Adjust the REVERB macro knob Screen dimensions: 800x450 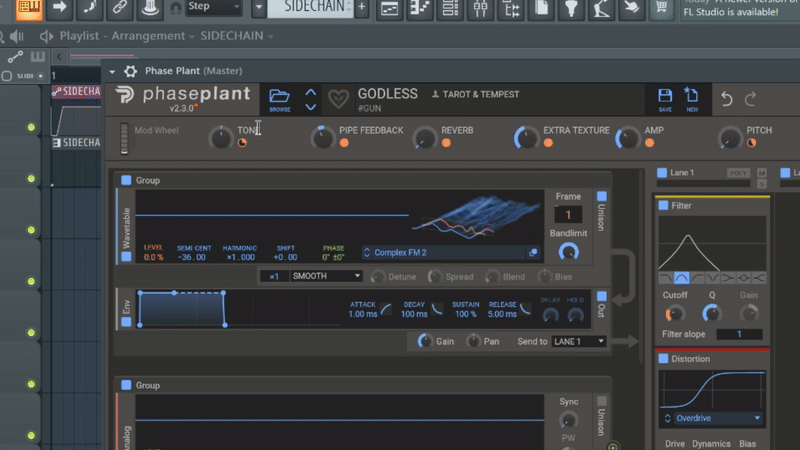tap(425, 138)
